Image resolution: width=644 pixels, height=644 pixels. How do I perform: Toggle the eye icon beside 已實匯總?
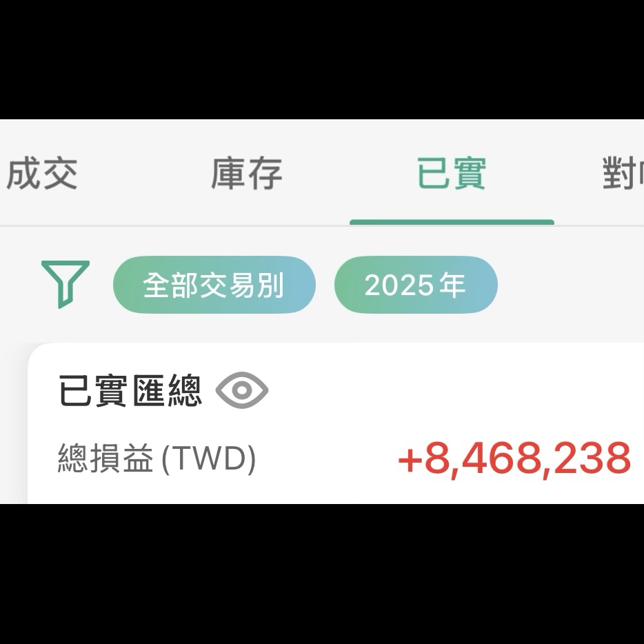pos(242,390)
